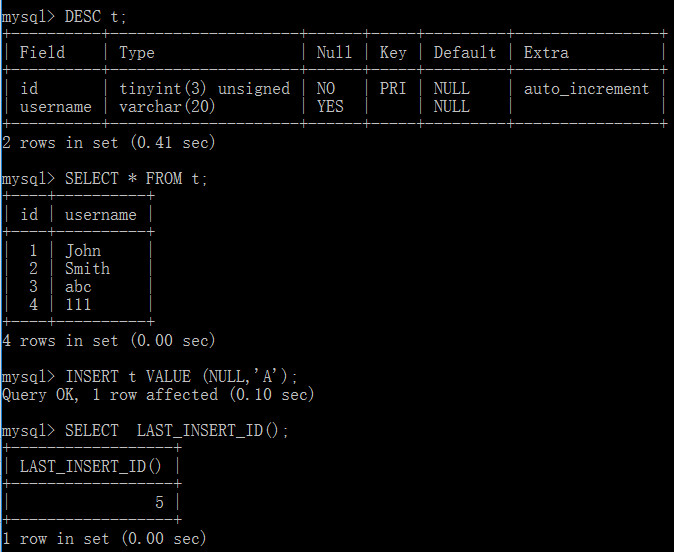Click the '4 rows in set' message
This screenshot has width=674, height=552.
[x=108, y=341]
